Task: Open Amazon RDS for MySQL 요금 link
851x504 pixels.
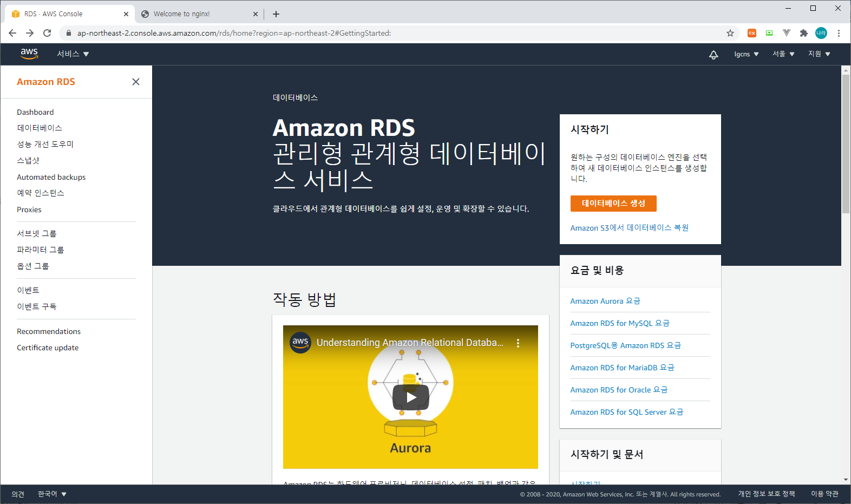Action: click(x=620, y=323)
